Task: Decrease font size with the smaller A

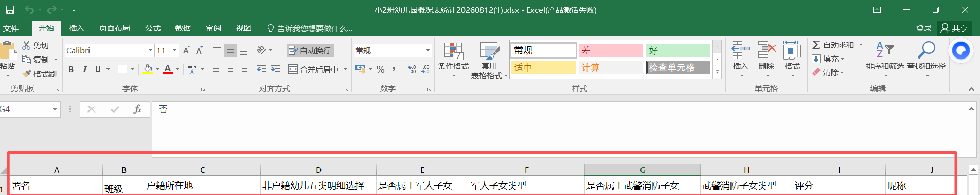Action: pos(199,50)
